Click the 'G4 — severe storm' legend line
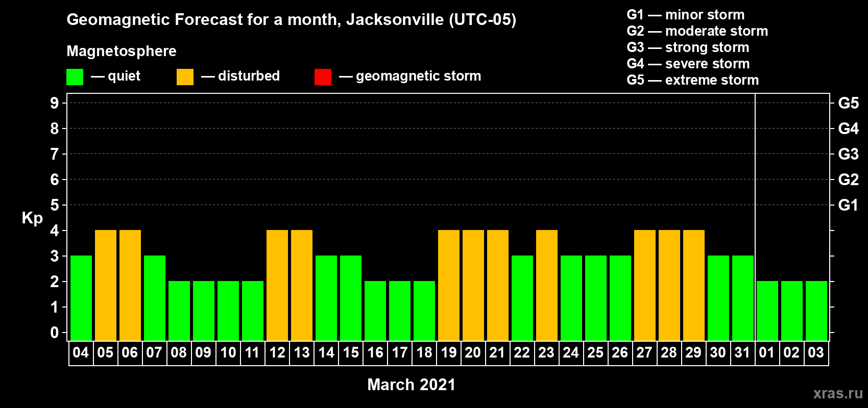This screenshot has width=868, height=408. tap(688, 64)
